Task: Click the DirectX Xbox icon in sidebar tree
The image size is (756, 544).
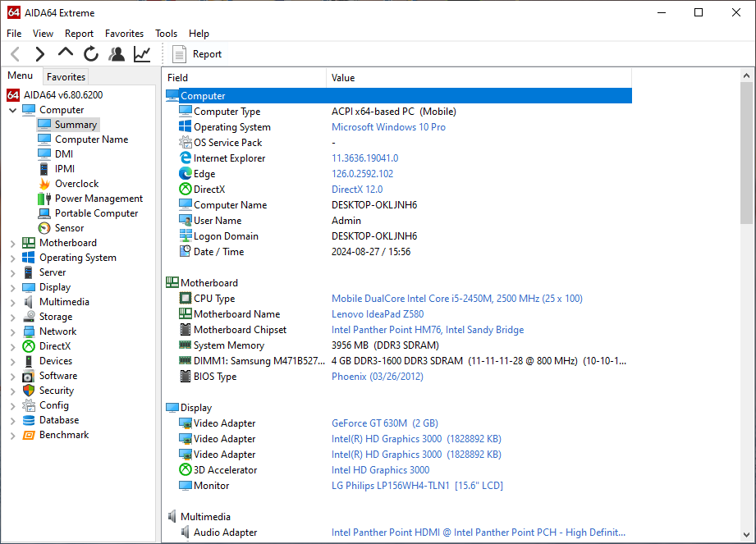Action: click(x=29, y=346)
